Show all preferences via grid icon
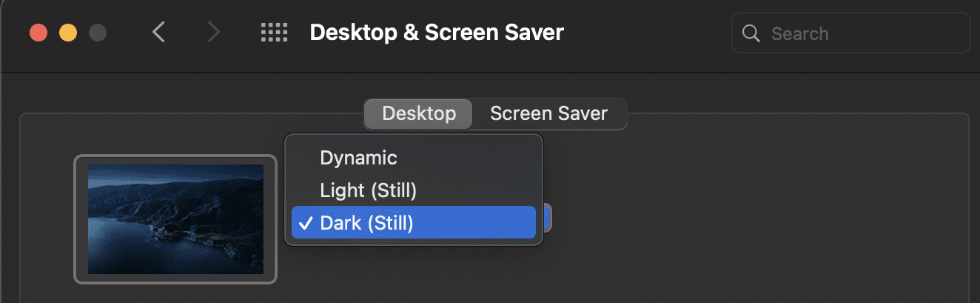Image resolution: width=980 pixels, height=303 pixels. point(274,33)
